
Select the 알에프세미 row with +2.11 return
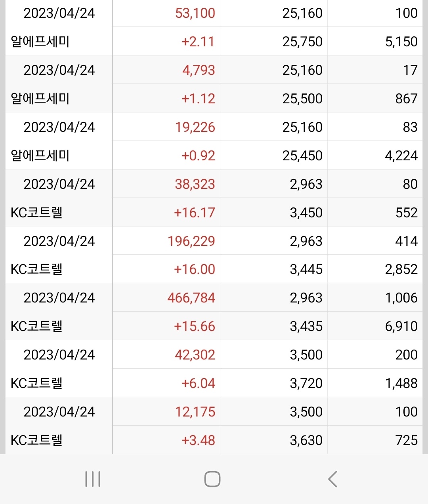[x=40, y=42]
